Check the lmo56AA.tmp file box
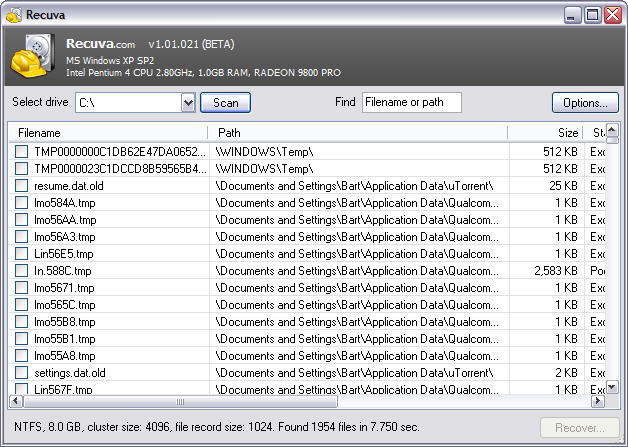628x447 pixels. click(22, 219)
